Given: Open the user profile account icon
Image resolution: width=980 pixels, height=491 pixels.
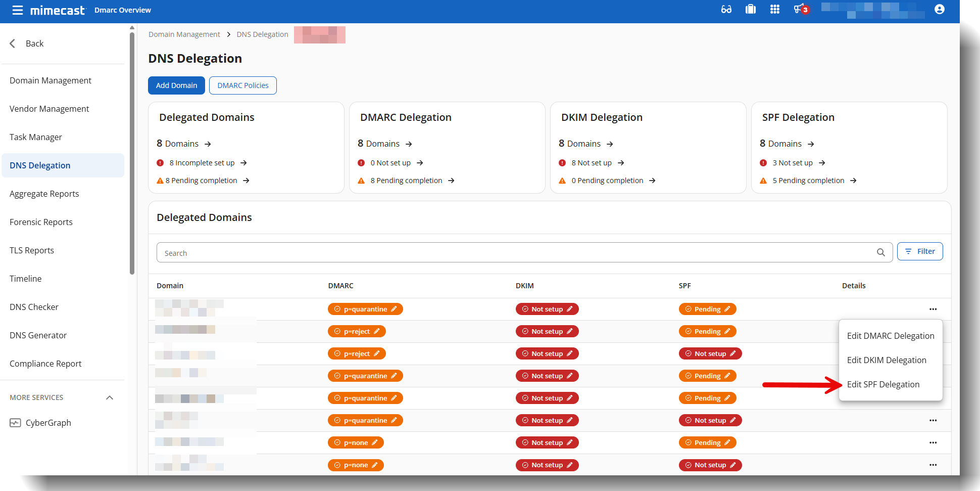Looking at the screenshot, I should tap(939, 10).
